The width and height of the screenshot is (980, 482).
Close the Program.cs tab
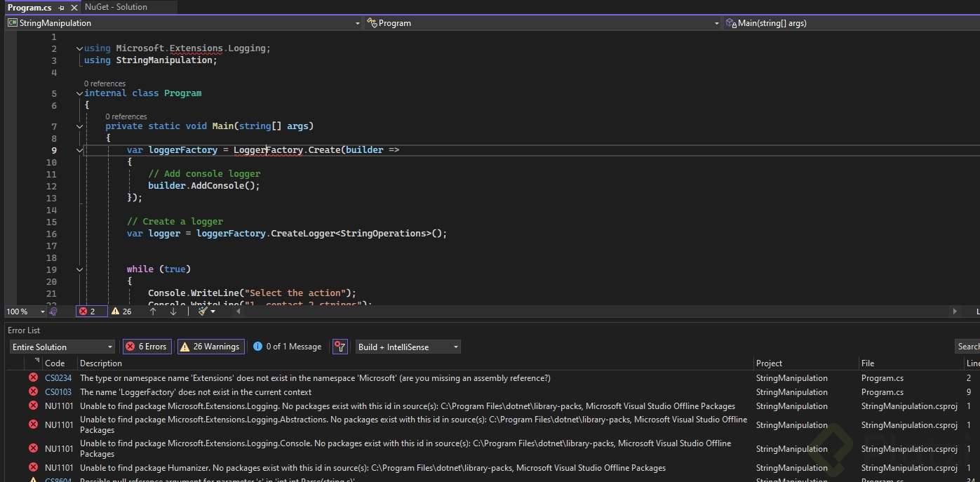click(74, 7)
